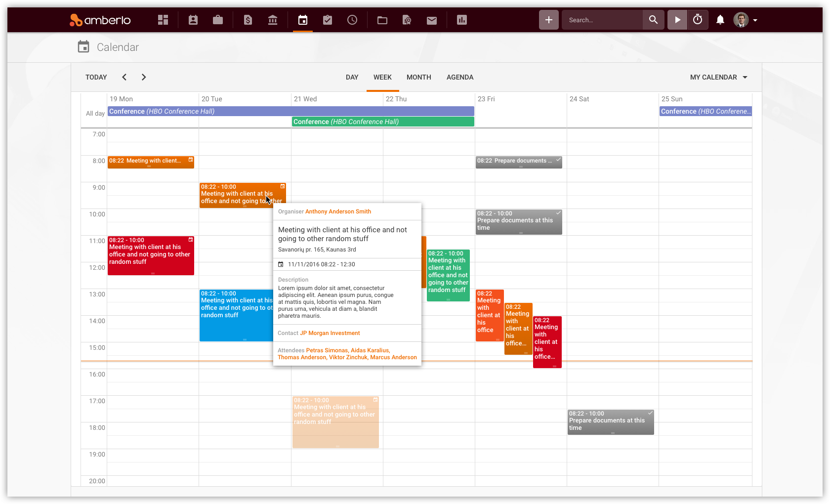Open the notifications bell
The height and width of the screenshot is (504, 830).
[720, 20]
